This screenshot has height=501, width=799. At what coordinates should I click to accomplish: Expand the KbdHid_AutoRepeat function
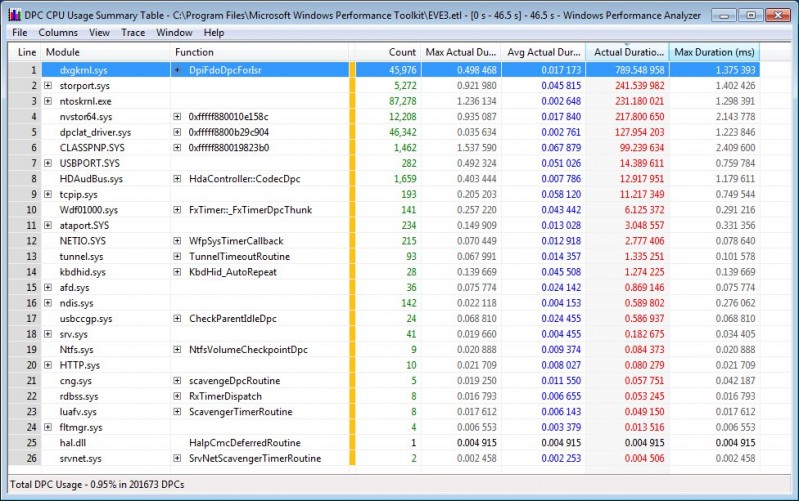[177, 272]
